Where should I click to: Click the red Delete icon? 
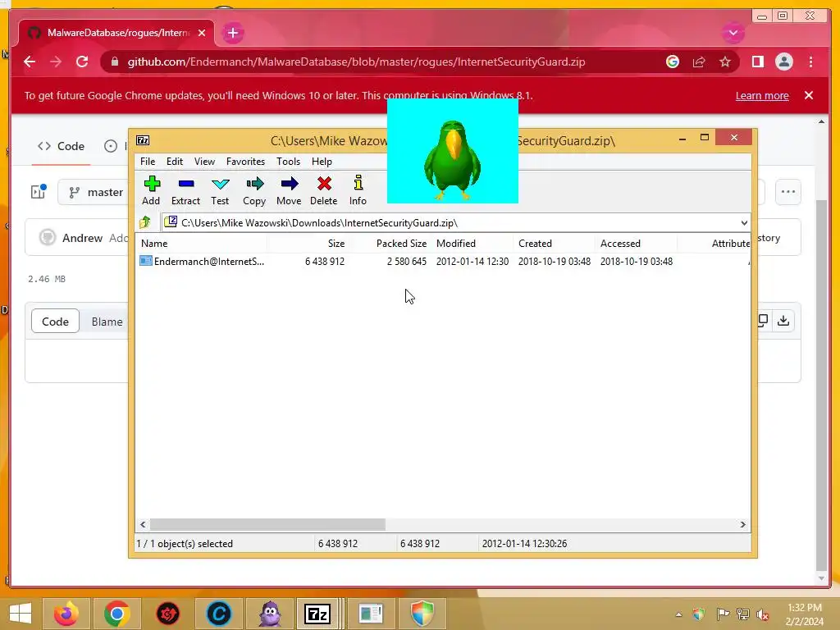point(324,190)
